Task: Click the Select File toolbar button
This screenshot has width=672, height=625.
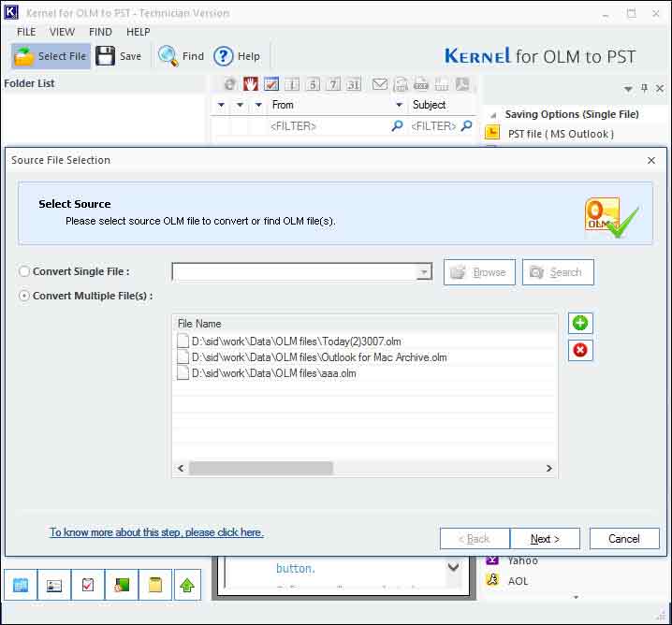Action: click(51, 56)
